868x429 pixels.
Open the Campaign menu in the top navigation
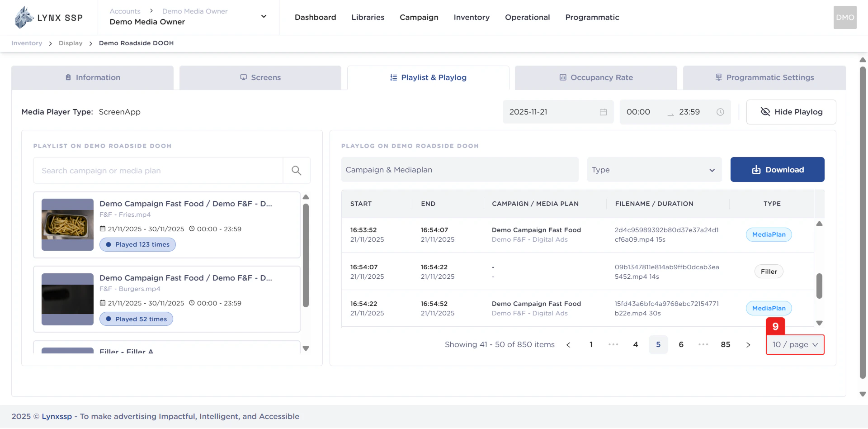(419, 17)
